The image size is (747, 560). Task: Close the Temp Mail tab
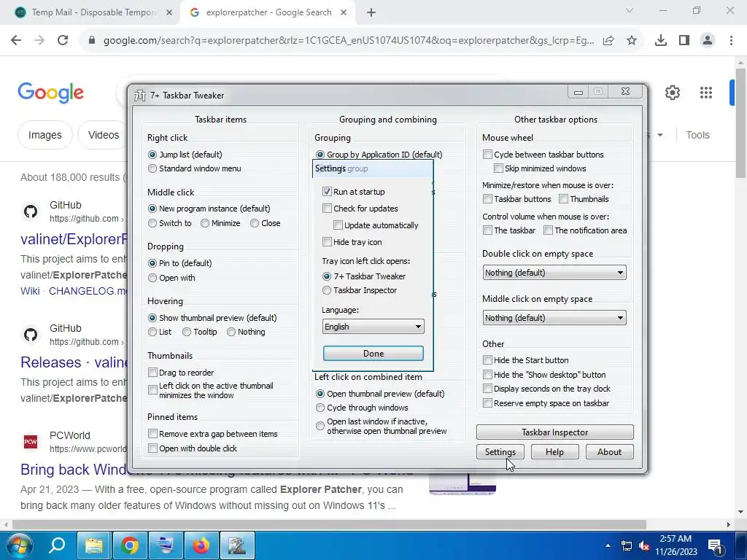[x=169, y=13]
